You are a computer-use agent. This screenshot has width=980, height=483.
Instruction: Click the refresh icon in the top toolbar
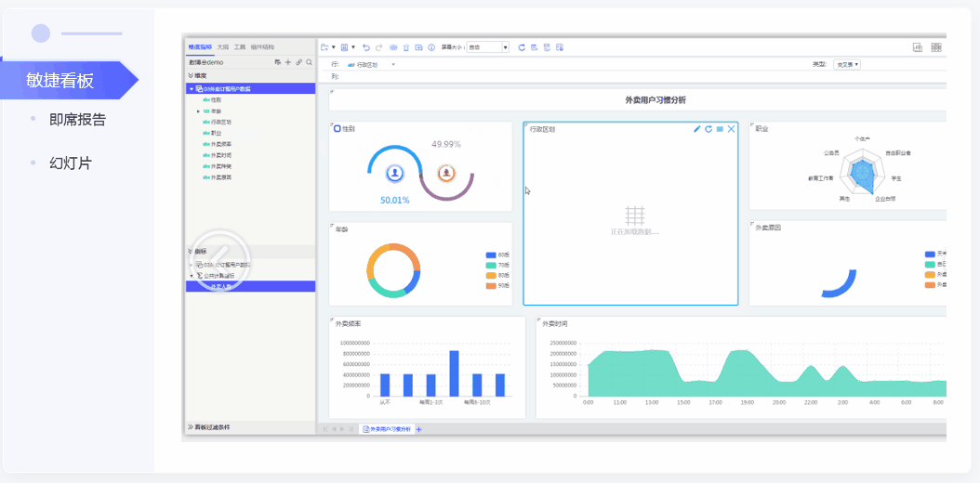click(x=522, y=47)
